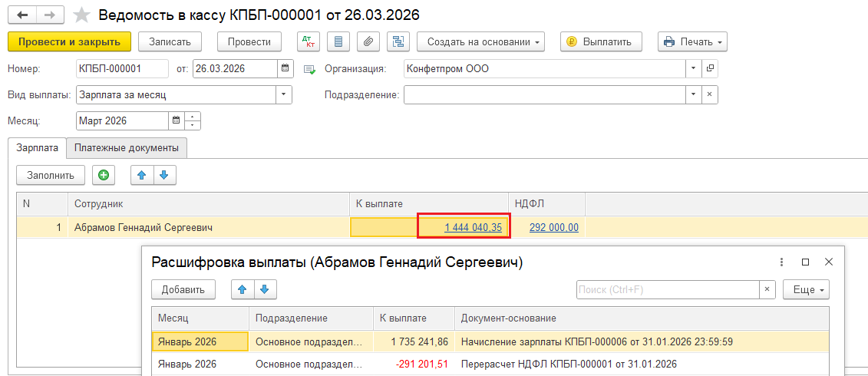The image size is (868, 376).
Task: Expand the Организация dropdown list
Action: 695,69
